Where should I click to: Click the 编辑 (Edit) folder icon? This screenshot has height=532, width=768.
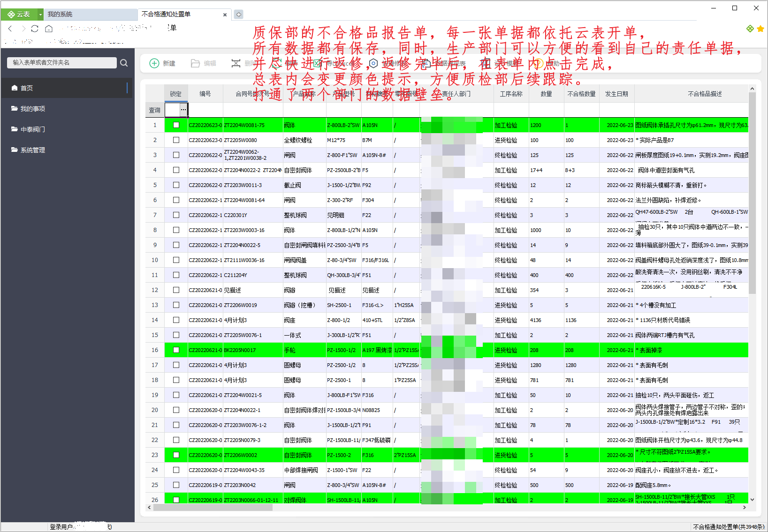coord(195,63)
